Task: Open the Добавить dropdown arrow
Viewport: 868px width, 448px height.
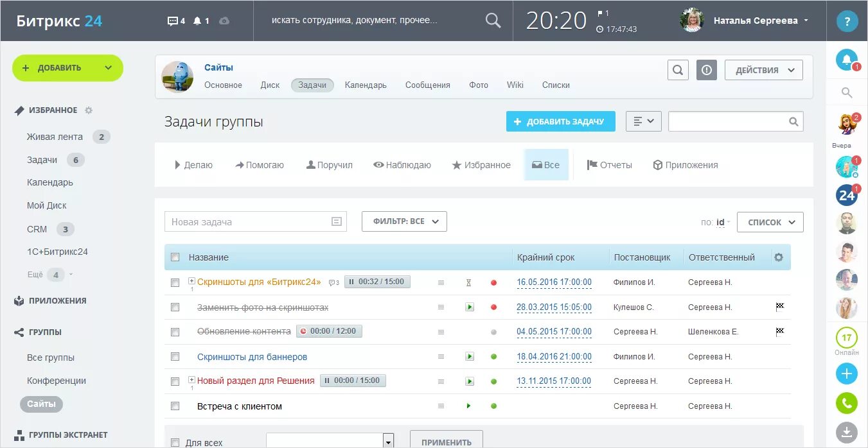Action: (x=108, y=68)
